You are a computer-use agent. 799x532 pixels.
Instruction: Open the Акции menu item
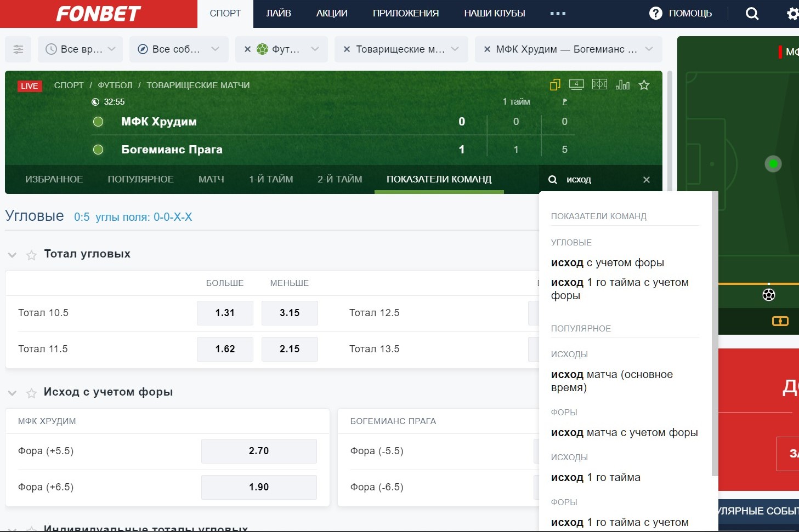pyautogui.click(x=332, y=14)
